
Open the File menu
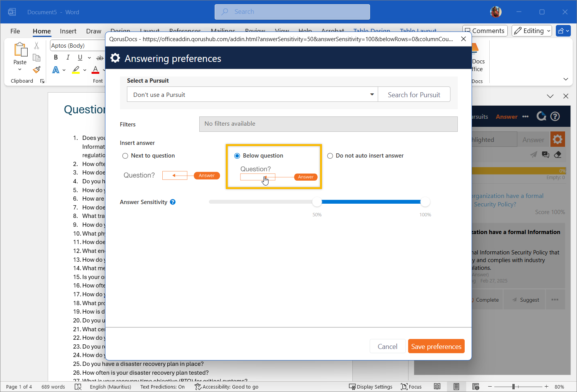click(x=15, y=31)
